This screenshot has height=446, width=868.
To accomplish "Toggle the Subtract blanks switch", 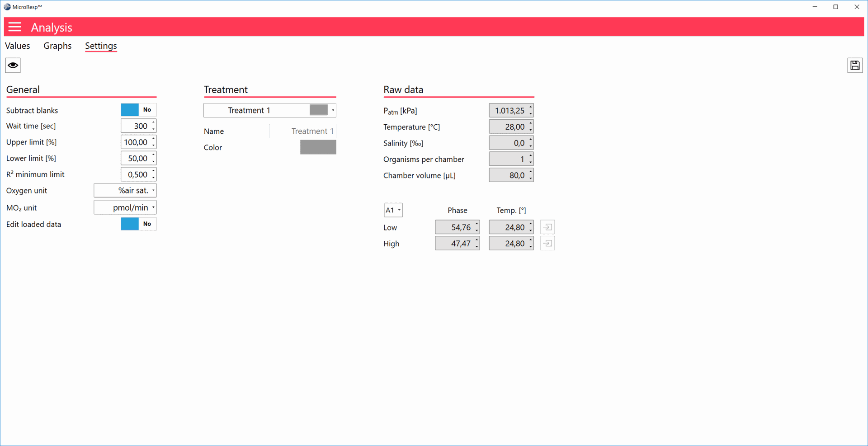I will [x=138, y=110].
